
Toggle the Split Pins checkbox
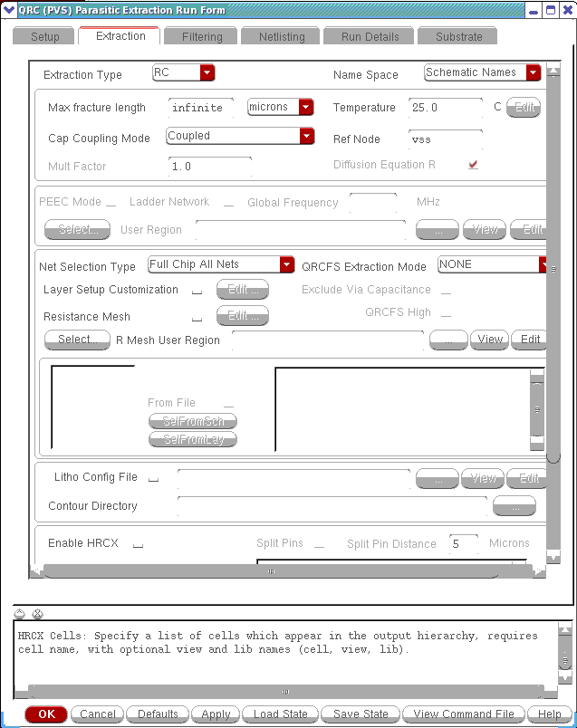319,544
